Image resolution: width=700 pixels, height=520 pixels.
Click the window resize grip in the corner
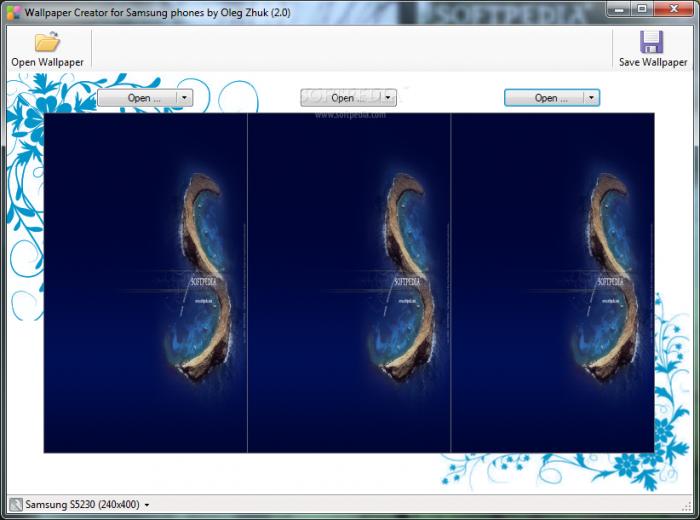click(x=687, y=507)
